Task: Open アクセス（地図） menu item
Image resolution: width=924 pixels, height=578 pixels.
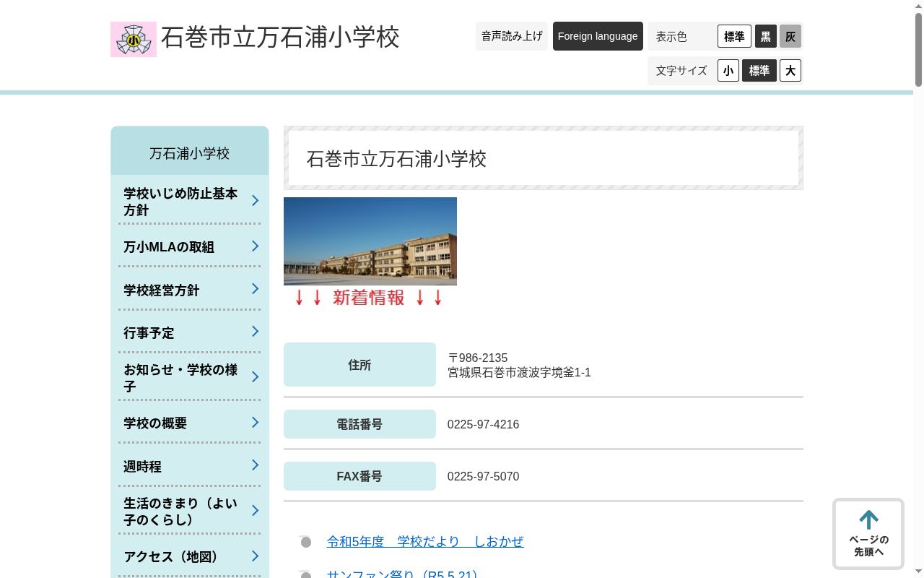Action: click(x=190, y=556)
